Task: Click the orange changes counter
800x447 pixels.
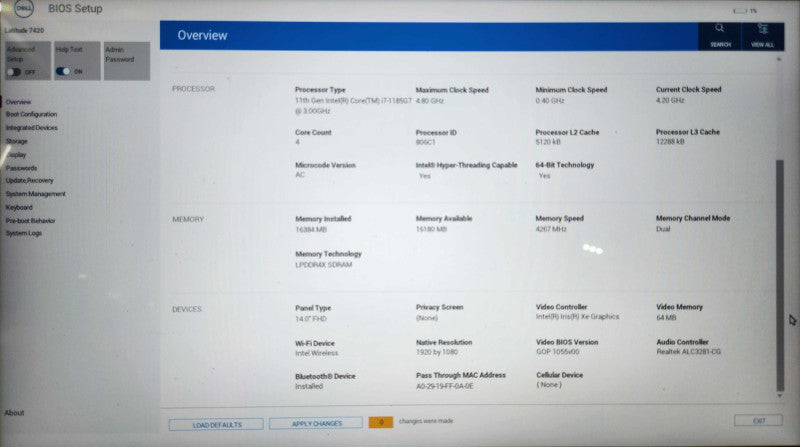Action: point(381,422)
